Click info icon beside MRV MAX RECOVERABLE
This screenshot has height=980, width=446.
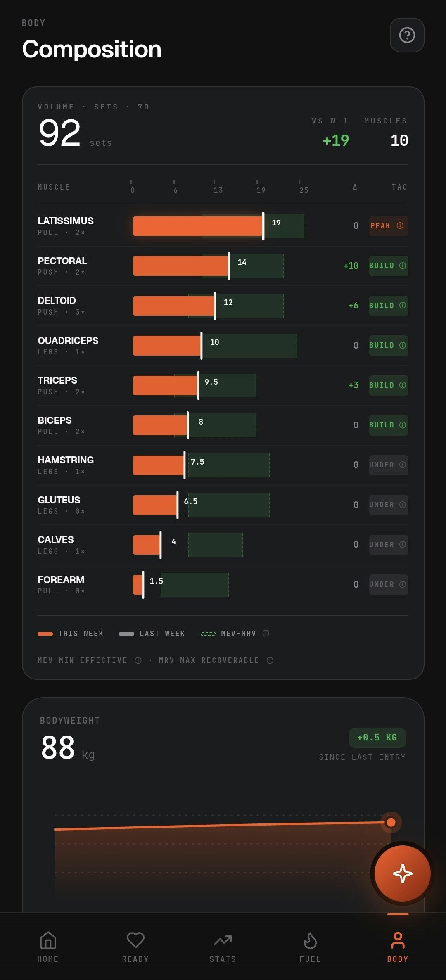tap(270, 660)
